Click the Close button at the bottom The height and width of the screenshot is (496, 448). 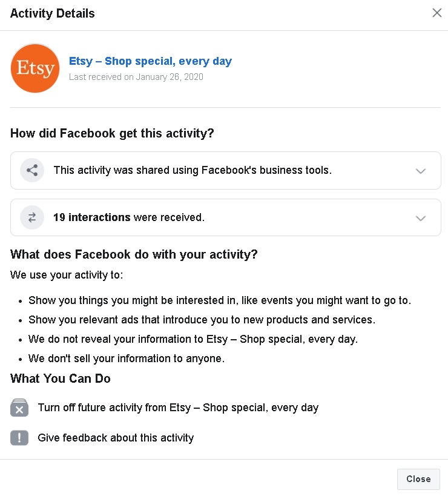point(418,479)
